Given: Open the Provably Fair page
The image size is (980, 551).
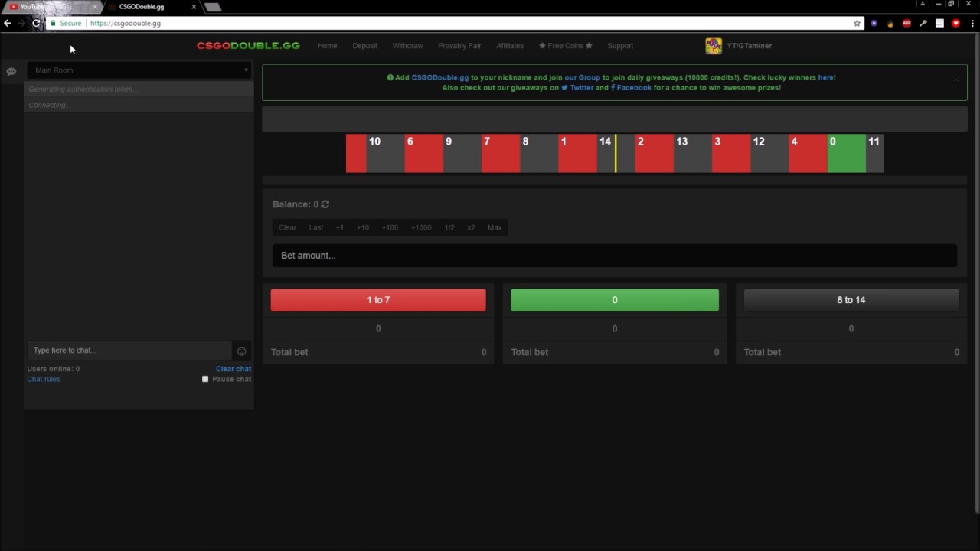Looking at the screenshot, I should point(459,46).
